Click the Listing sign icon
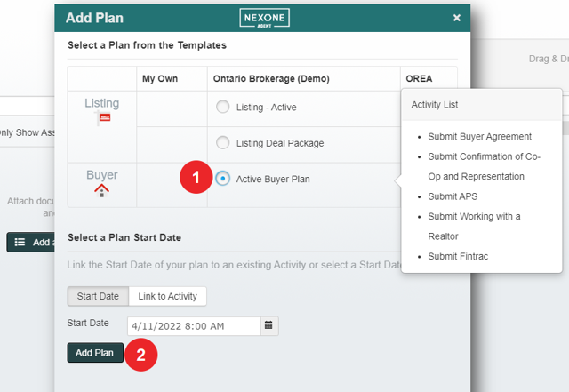This screenshot has height=392, width=569. 102,120
